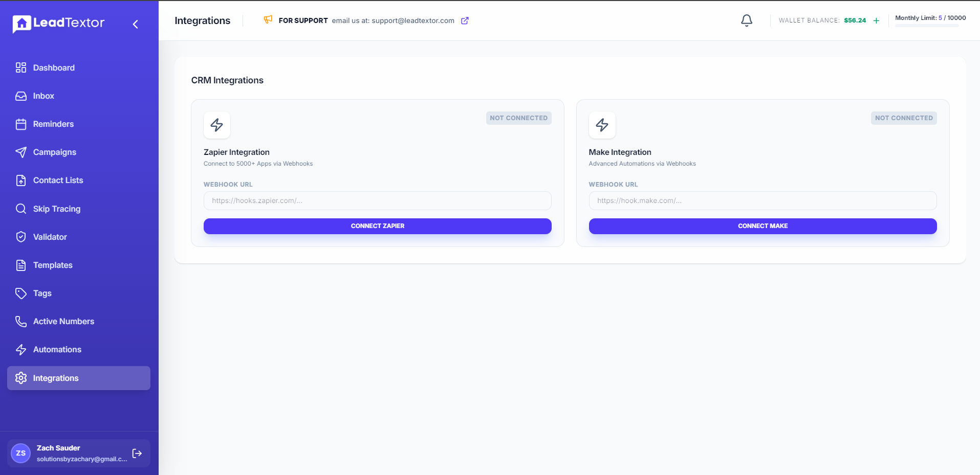Navigate to Campaigns
Image resolution: width=980 pixels, height=475 pixels.
(79, 152)
